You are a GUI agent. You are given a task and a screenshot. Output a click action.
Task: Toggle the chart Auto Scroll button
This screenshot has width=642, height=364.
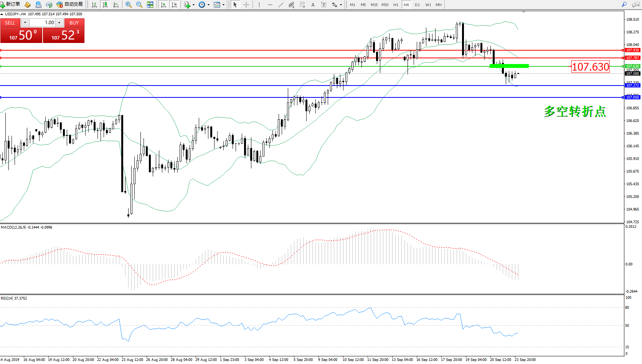[163, 5]
